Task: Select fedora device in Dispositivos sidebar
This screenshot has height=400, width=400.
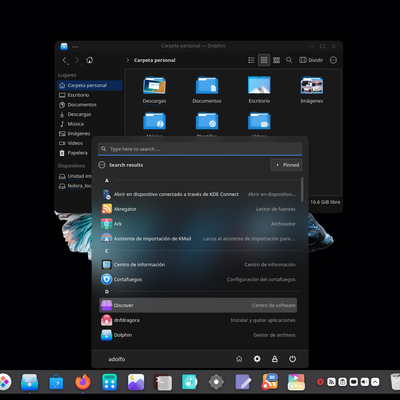Action: pyautogui.click(x=75, y=186)
